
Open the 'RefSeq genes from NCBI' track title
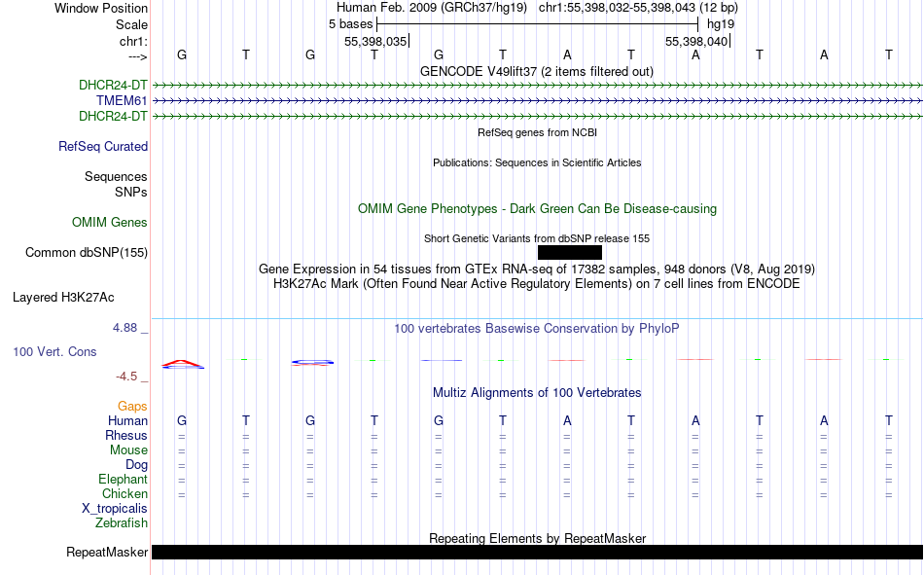click(537, 132)
